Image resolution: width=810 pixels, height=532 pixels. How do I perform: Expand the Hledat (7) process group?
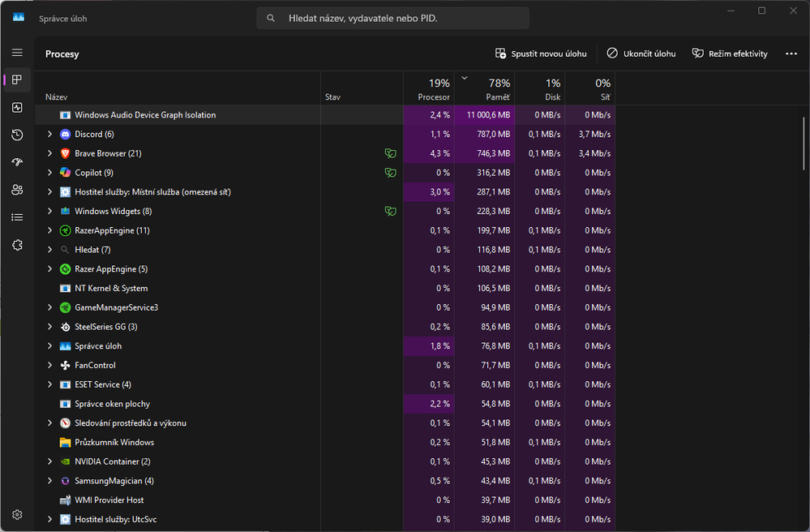tap(49, 250)
